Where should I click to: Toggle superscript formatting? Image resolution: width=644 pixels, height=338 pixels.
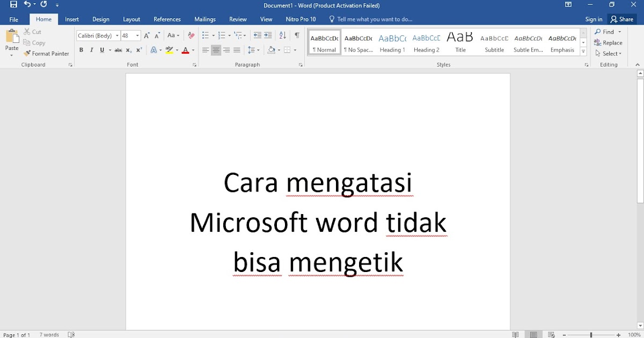(x=139, y=50)
